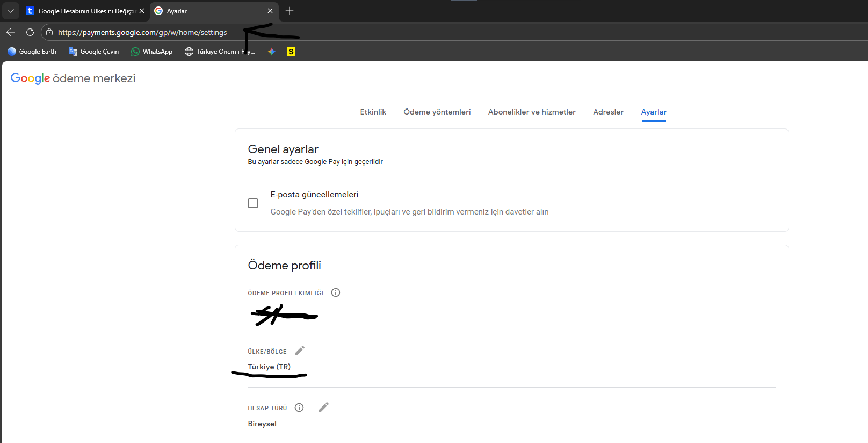View site info lock icon in address bar
Viewport: 868px width, 443px height.
click(x=49, y=32)
